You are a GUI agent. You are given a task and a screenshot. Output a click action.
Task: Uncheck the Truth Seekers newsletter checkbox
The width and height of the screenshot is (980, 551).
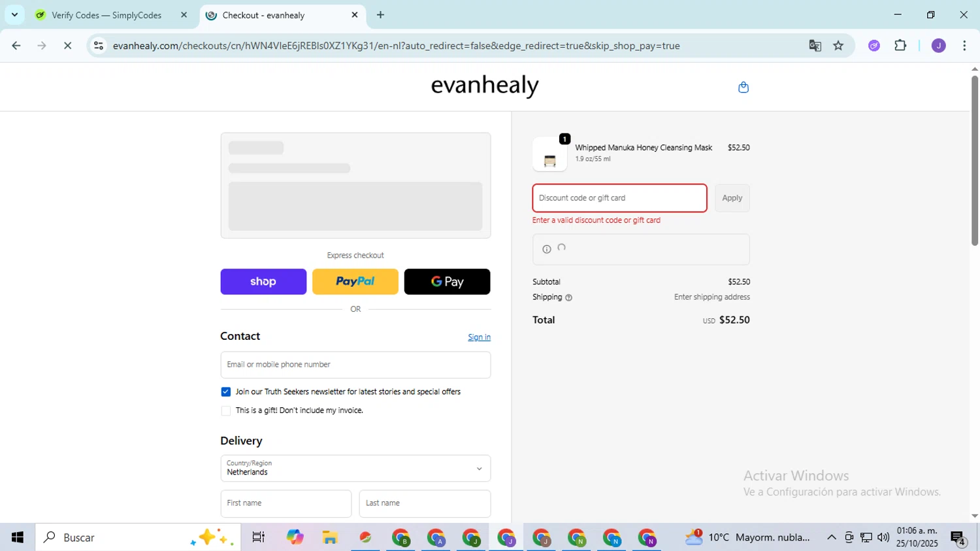(x=226, y=392)
